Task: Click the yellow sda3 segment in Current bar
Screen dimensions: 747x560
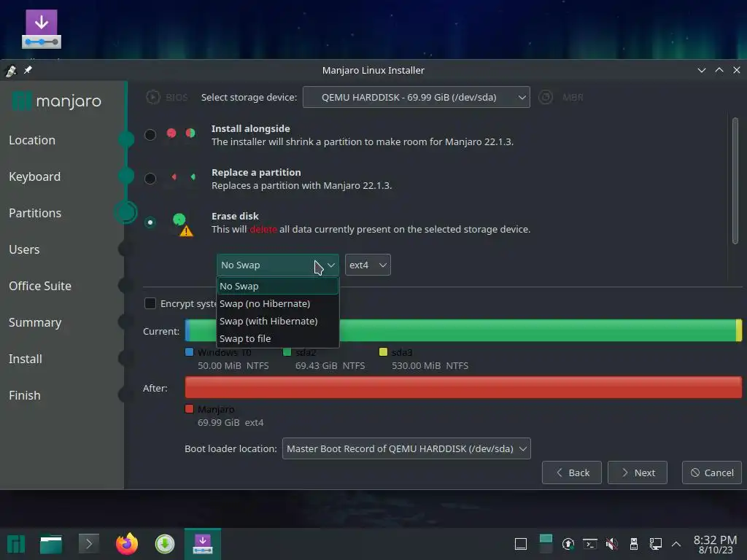Action: point(739,330)
